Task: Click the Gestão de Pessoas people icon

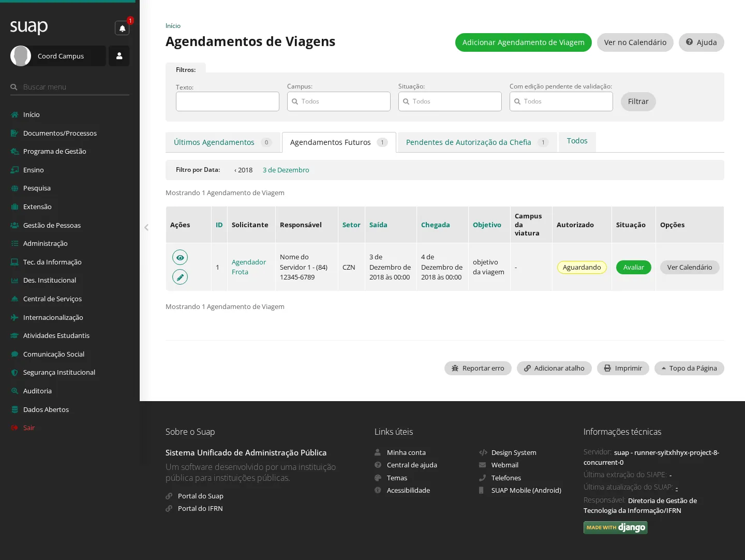Action: [x=14, y=225]
